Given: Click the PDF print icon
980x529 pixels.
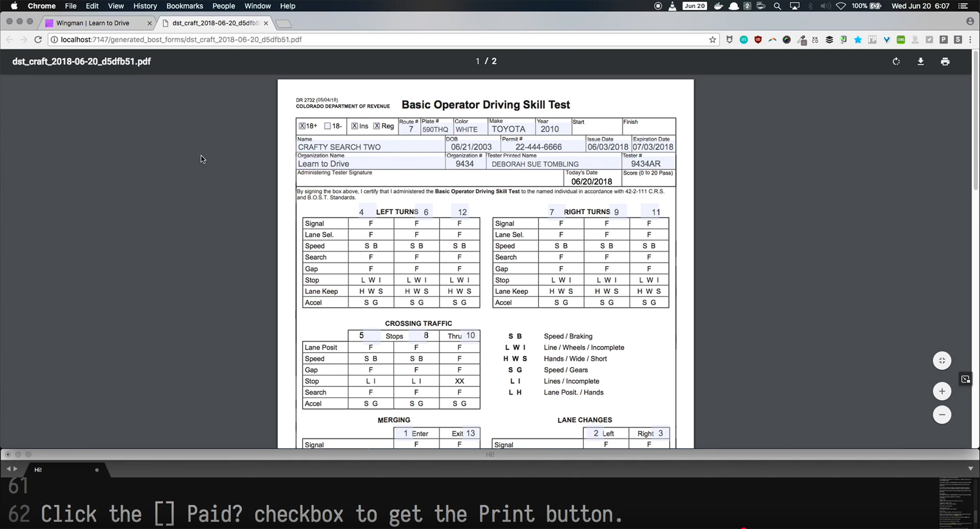Looking at the screenshot, I should point(945,61).
